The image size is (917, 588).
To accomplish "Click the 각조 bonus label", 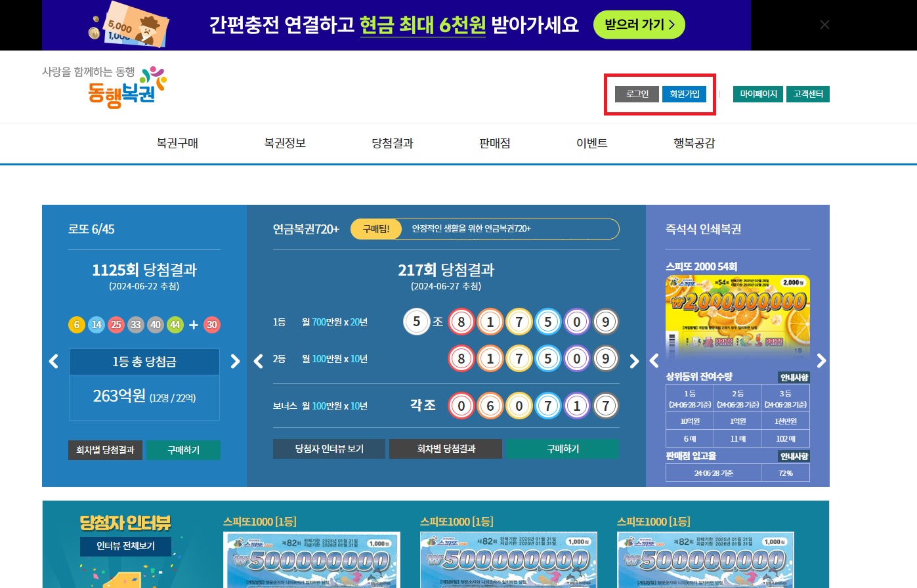I will pyautogui.click(x=423, y=405).
